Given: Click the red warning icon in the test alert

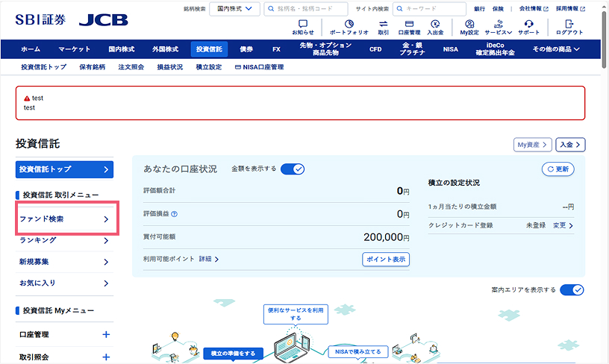Looking at the screenshot, I should click(27, 98).
